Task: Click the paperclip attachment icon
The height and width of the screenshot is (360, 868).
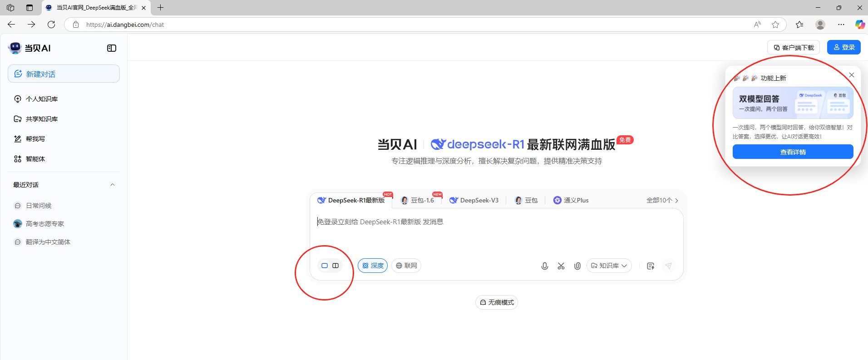Action: point(577,266)
